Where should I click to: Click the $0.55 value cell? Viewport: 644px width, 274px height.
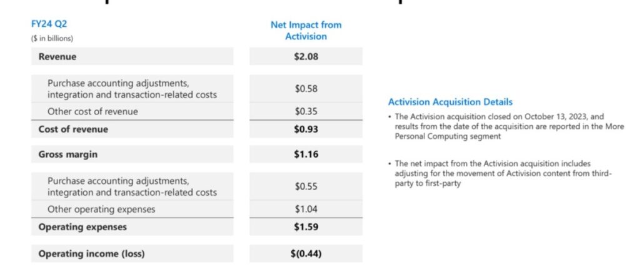click(x=306, y=186)
